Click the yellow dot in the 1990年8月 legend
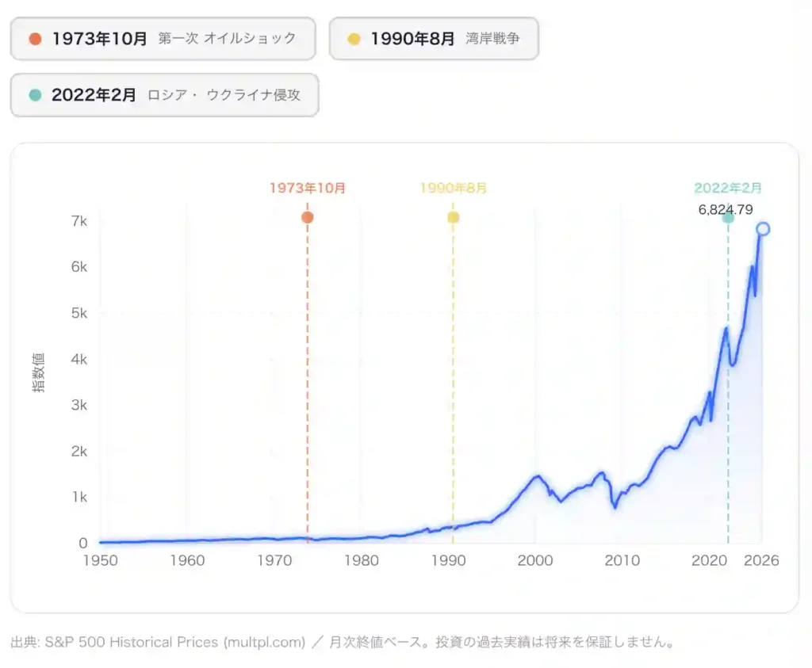 [354, 38]
